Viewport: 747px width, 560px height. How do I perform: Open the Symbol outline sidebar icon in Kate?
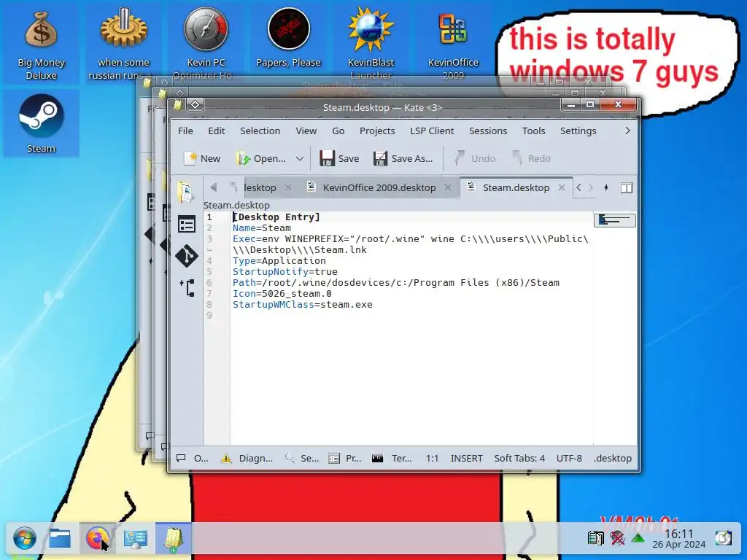tap(186, 225)
